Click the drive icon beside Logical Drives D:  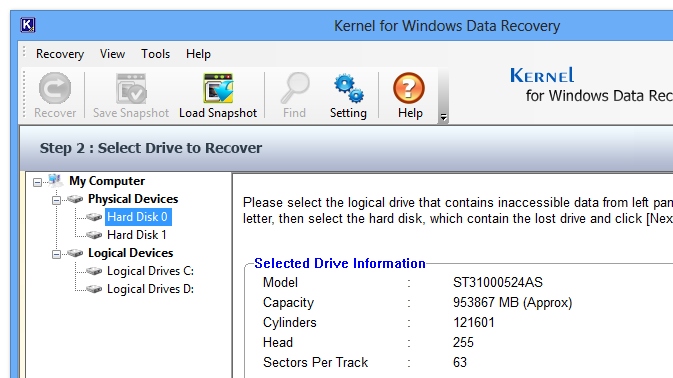click(x=94, y=289)
